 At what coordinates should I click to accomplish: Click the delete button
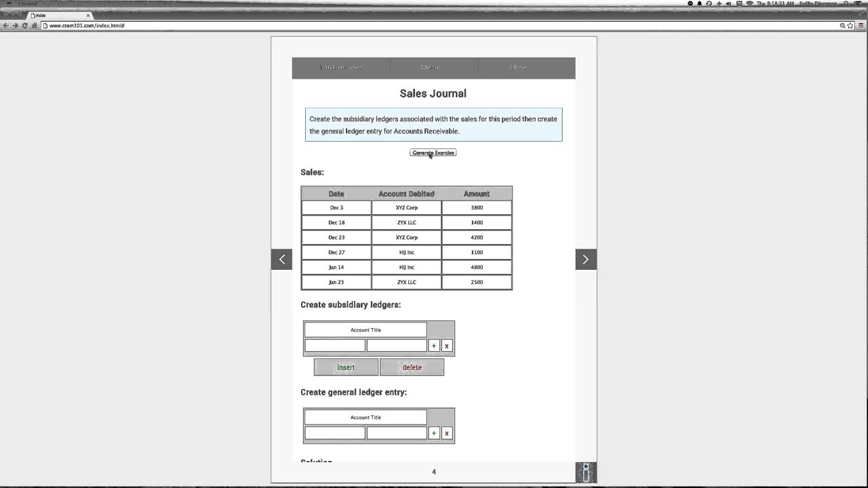pos(412,367)
